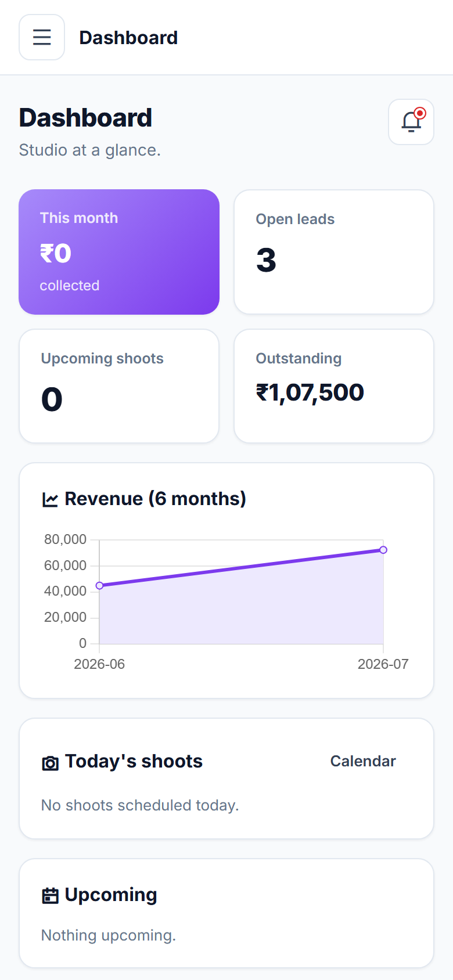Open the This month collected card
The width and height of the screenshot is (453, 980).
pyautogui.click(x=119, y=252)
